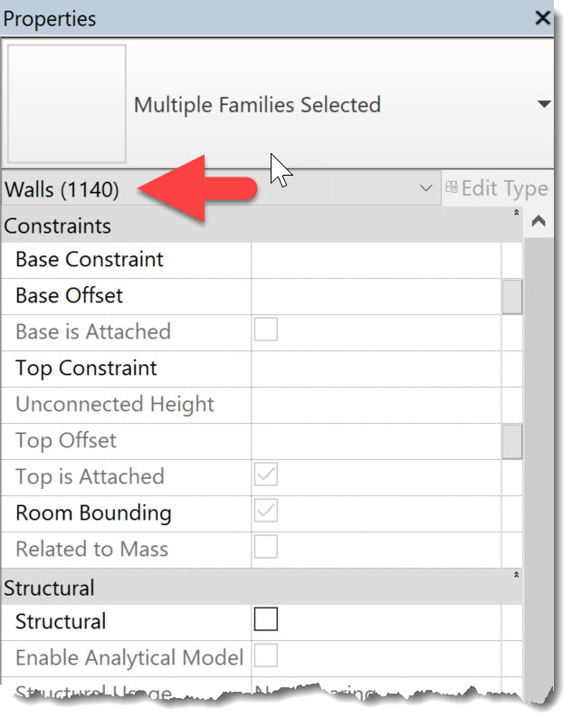Viewport: 572px width, 728px height.
Task: Toggle the Enable Analytical Model checkbox
Action: click(265, 656)
